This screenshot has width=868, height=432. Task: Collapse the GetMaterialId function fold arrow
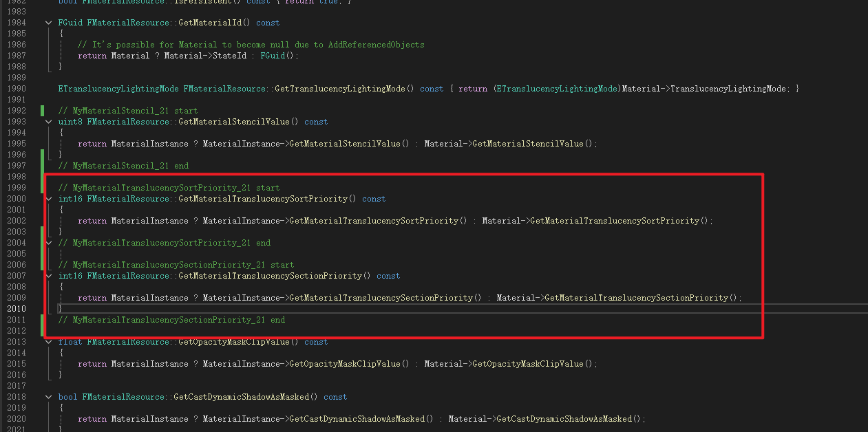48,23
